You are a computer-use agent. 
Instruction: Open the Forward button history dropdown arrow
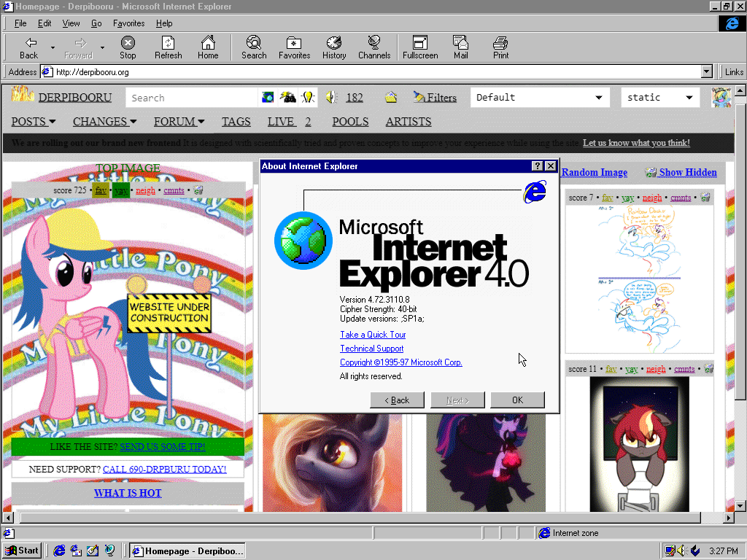[x=102, y=47]
